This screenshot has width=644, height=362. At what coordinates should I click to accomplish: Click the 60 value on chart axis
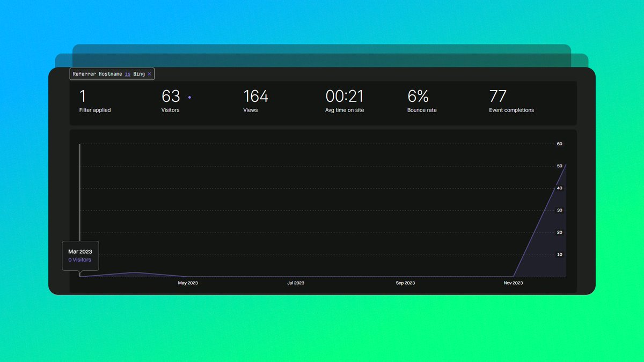559,144
